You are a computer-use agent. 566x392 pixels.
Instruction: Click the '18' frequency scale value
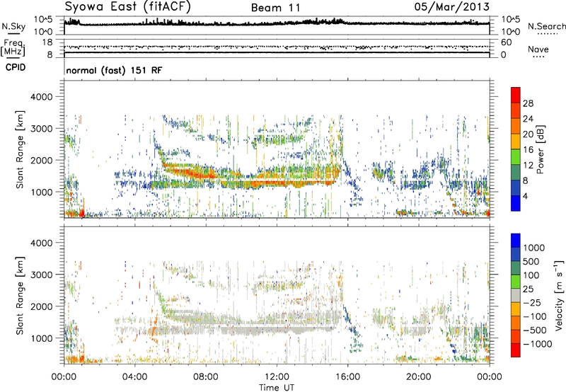[47, 42]
